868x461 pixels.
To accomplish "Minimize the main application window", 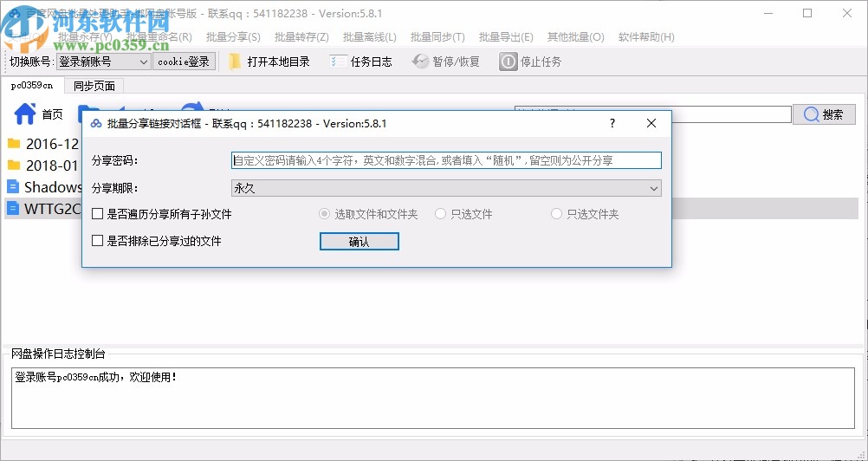I will point(768,13).
